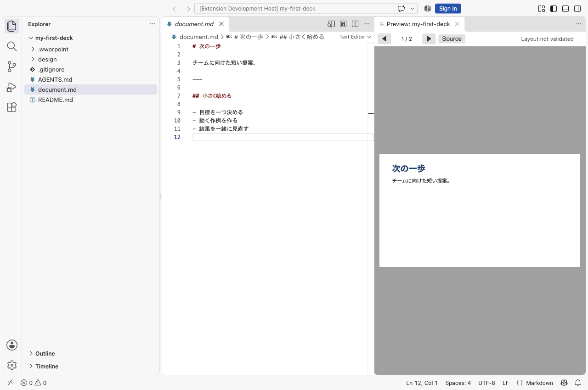This screenshot has height=390, width=588.
Task: Toggle primary side bar visibility
Action: point(554,9)
